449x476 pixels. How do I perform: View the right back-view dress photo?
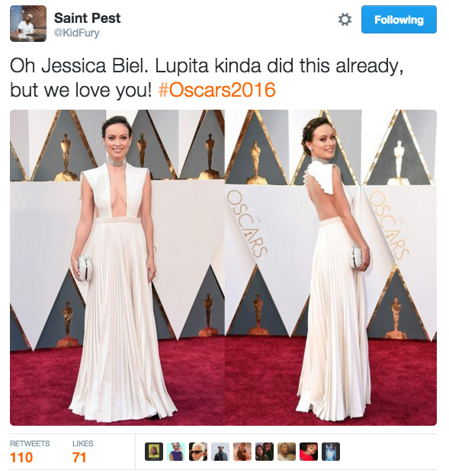click(x=331, y=267)
